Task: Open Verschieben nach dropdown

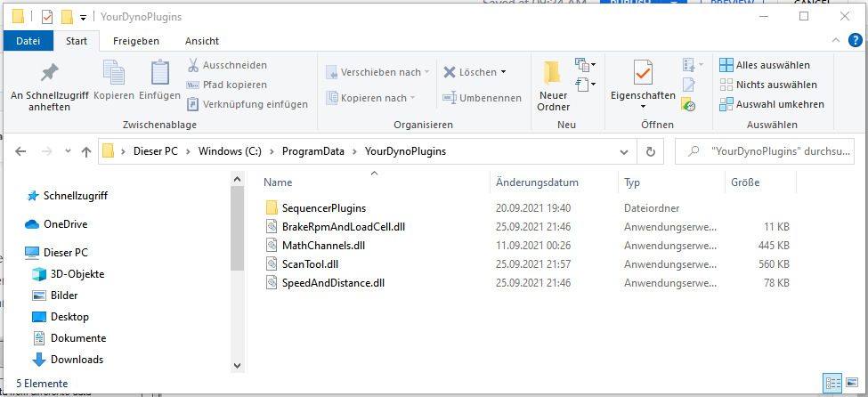Action: 377,72
